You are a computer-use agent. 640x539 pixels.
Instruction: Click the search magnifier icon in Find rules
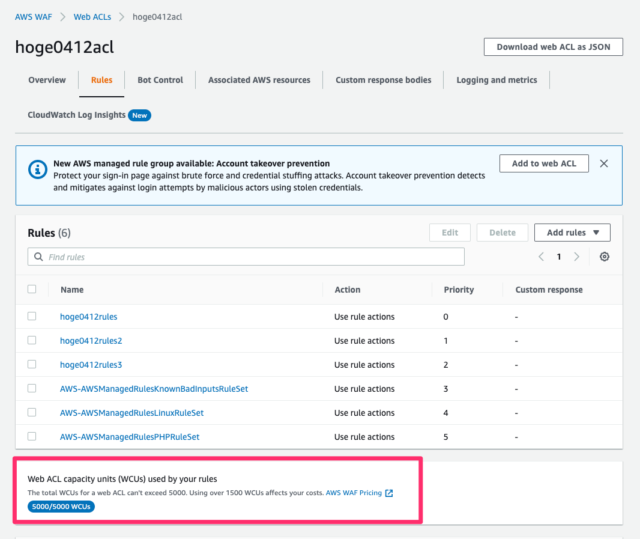pyautogui.click(x=38, y=257)
